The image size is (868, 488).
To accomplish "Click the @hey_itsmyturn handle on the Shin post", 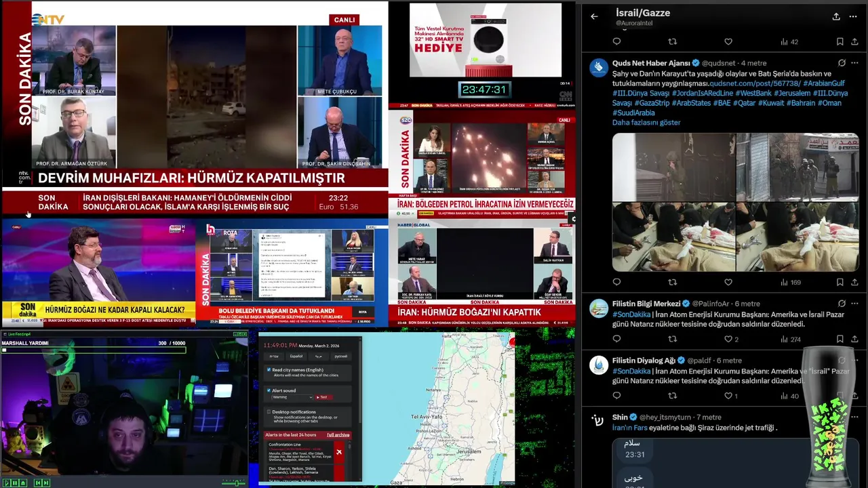I will click(665, 417).
